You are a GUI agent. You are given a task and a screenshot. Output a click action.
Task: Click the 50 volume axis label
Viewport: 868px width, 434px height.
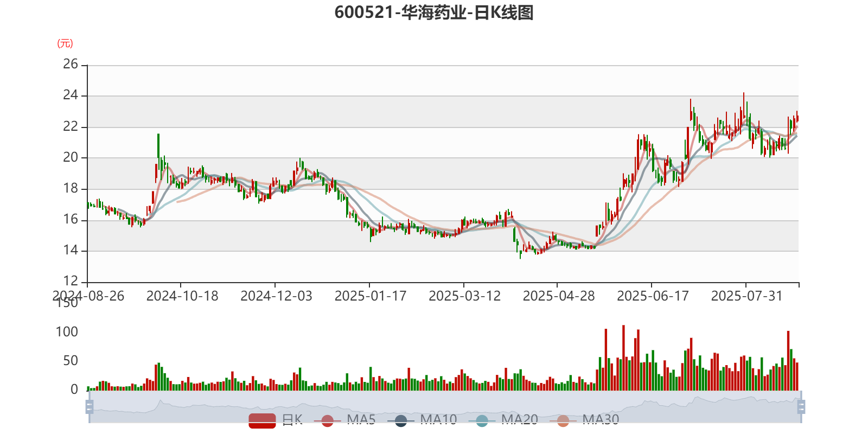pos(71,361)
